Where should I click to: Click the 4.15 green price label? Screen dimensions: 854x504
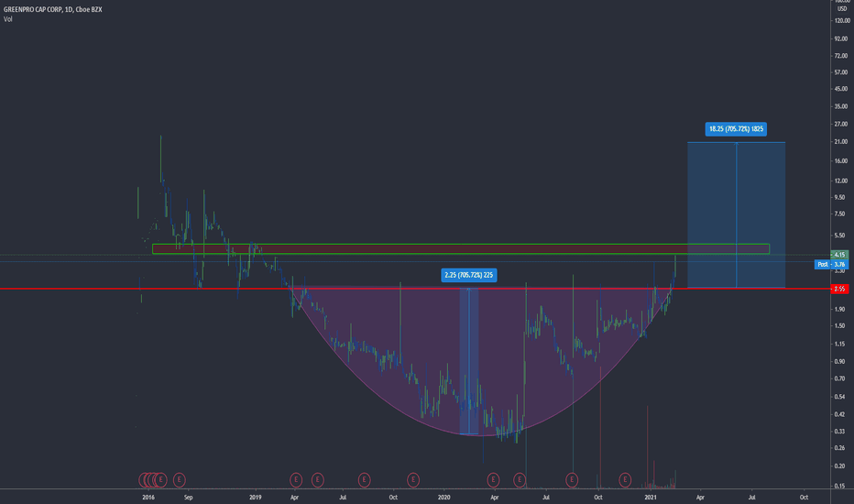point(839,255)
